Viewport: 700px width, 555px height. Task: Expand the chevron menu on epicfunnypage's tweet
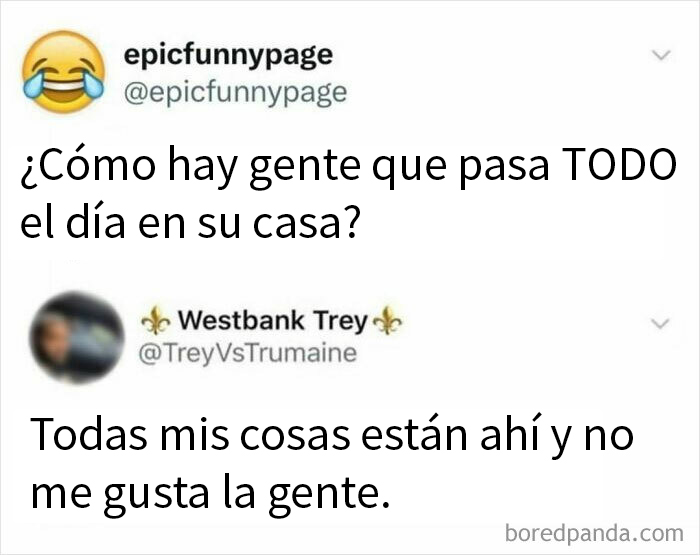tap(661, 55)
